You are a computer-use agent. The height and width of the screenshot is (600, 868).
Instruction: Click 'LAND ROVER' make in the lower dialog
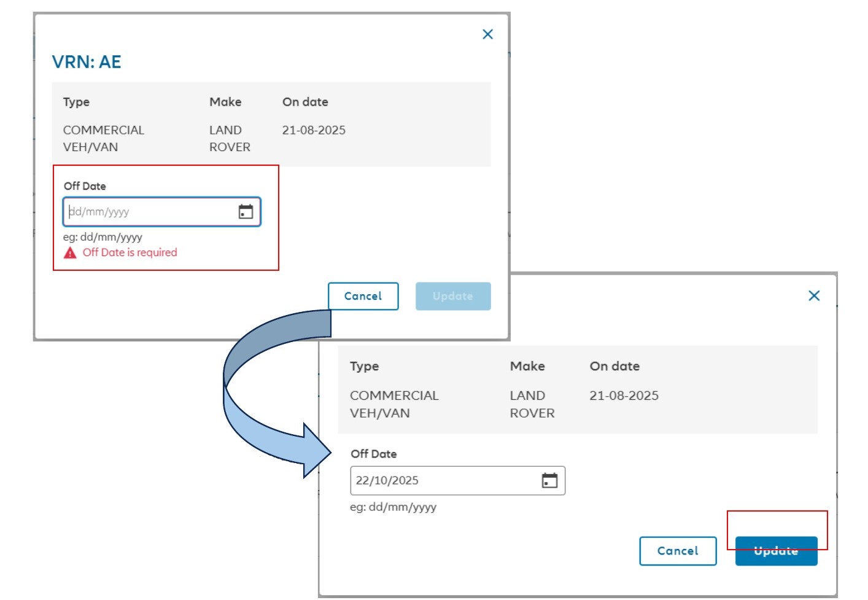(x=532, y=404)
